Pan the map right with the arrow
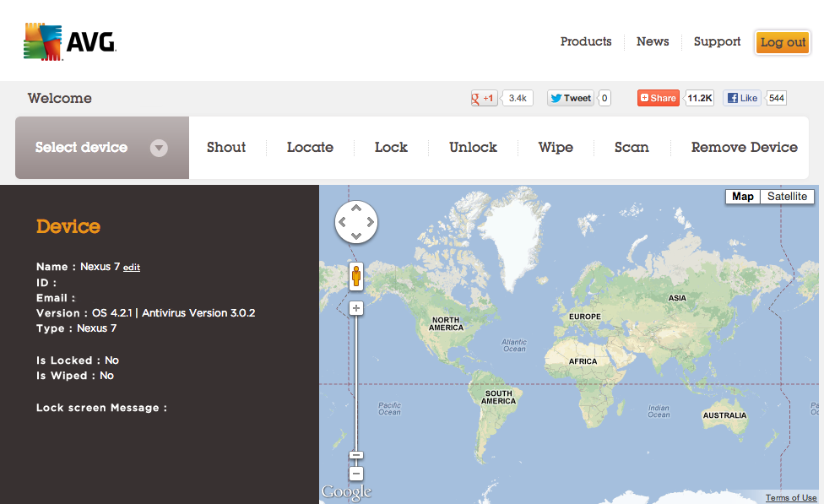The image size is (824, 504). 371,223
